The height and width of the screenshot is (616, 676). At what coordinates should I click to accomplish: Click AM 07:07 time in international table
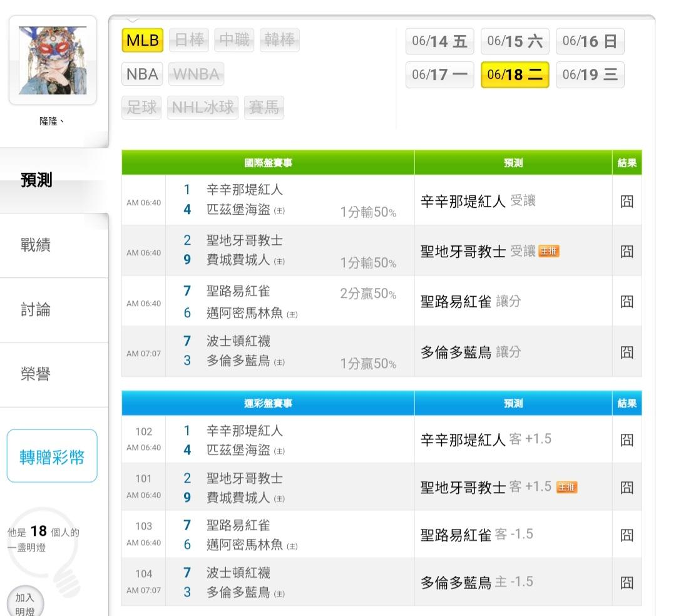(143, 354)
